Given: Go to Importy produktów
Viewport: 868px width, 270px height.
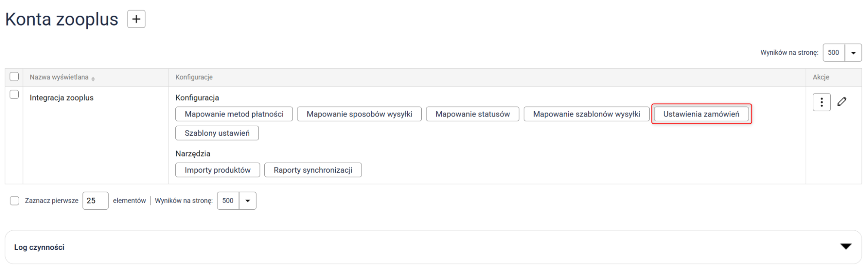Looking at the screenshot, I should [218, 170].
